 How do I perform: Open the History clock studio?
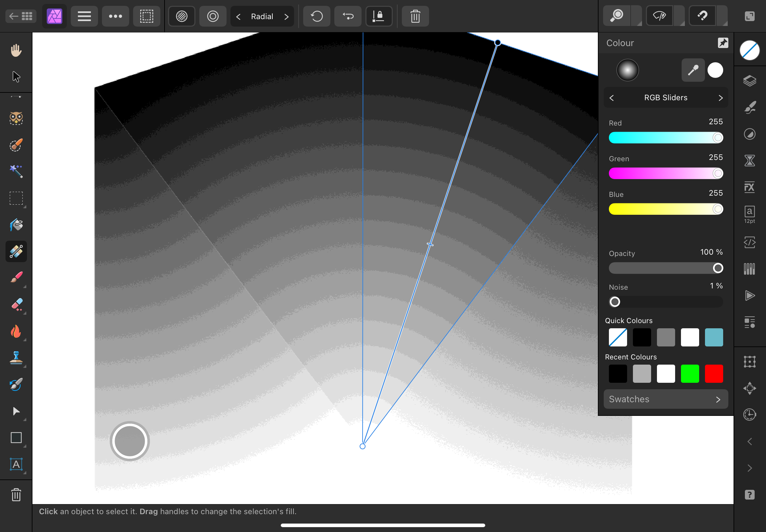pos(749,415)
